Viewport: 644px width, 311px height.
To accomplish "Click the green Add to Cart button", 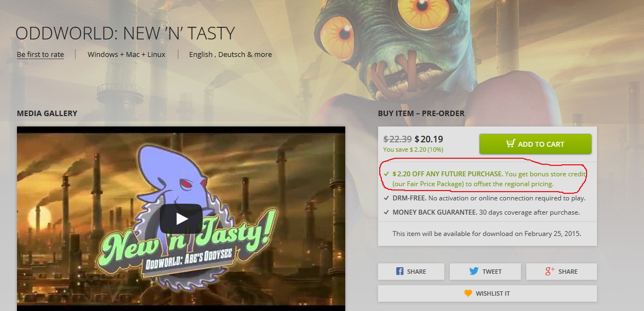I will point(535,144).
